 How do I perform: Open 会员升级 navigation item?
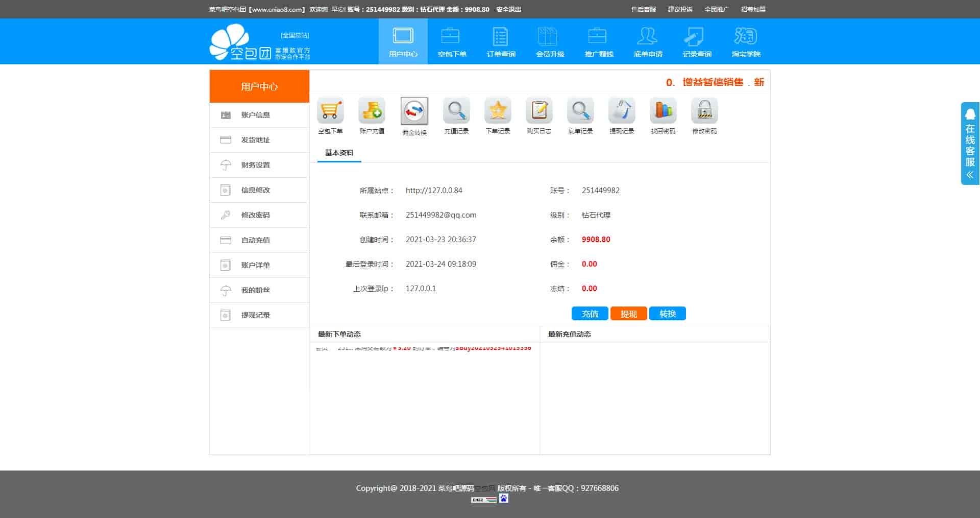pos(550,41)
